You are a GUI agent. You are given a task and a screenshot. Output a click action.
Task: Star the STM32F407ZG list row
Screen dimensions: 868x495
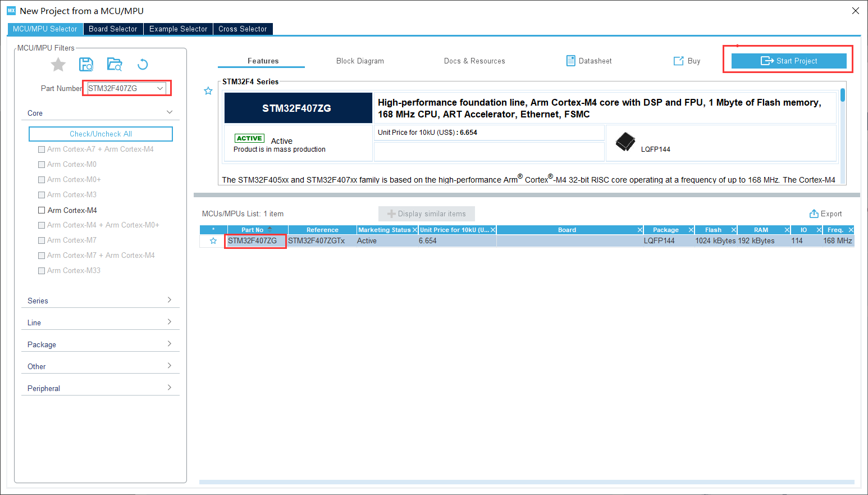[213, 241]
